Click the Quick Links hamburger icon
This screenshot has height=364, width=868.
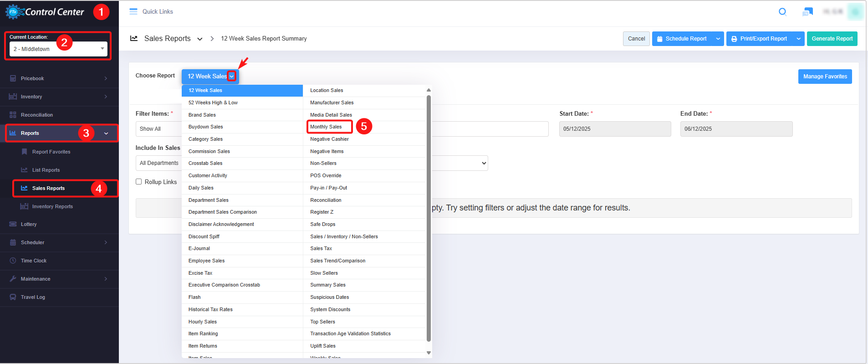pyautogui.click(x=133, y=12)
